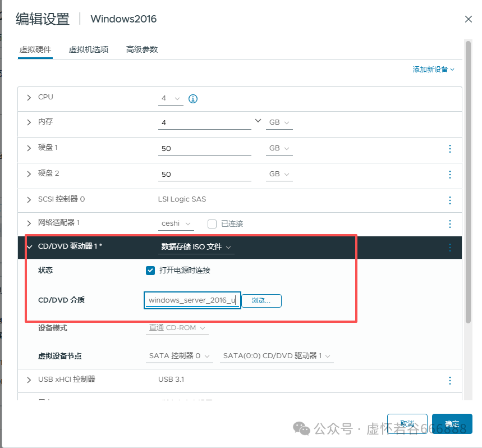Click the CD/DVD 介质 label
Image resolution: width=482 pixels, height=448 pixels.
pyautogui.click(x=61, y=300)
